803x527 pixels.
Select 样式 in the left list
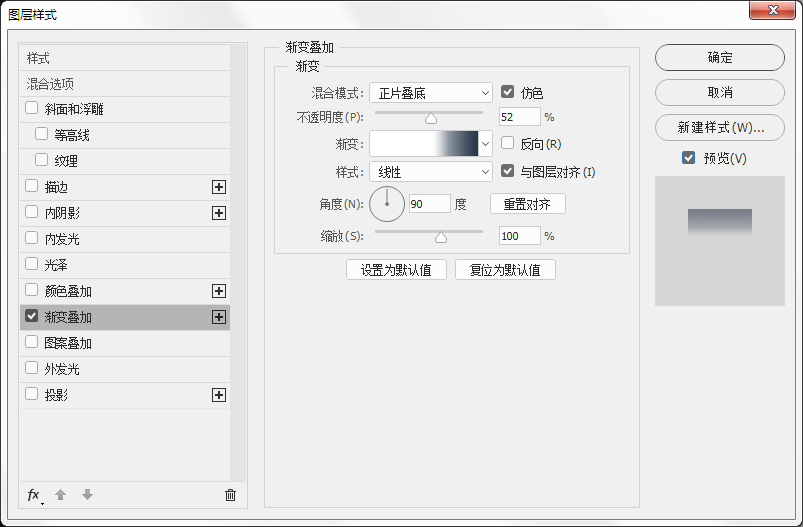click(125, 58)
